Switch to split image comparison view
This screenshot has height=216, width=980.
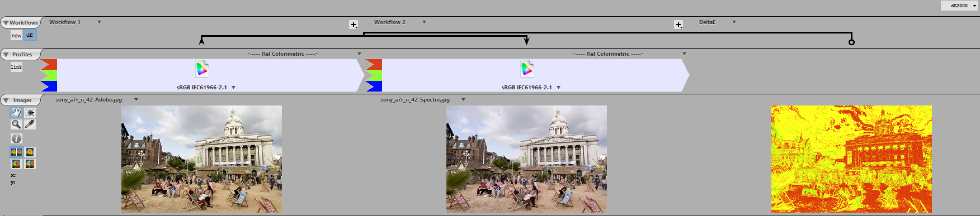[x=30, y=164]
